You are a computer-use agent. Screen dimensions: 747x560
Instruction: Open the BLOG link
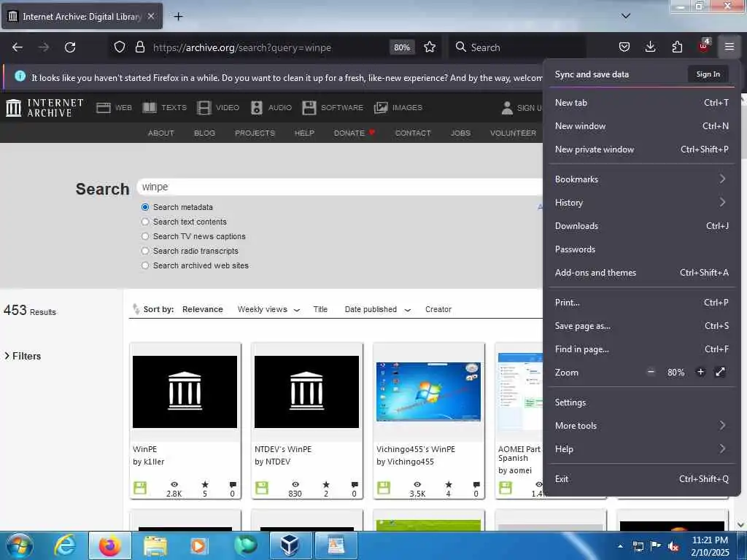coord(204,133)
